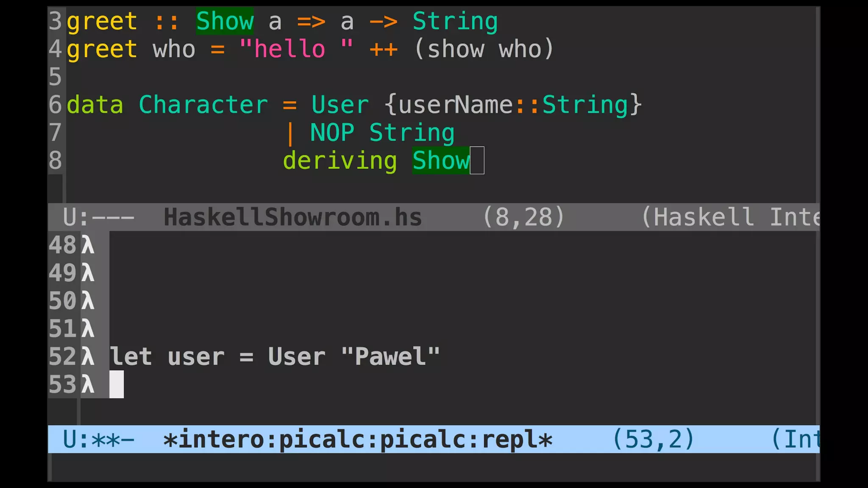Image resolution: width=868 pixels, height=488 pixels.
Task: Select the Character type name
Action: coord(203,105)
